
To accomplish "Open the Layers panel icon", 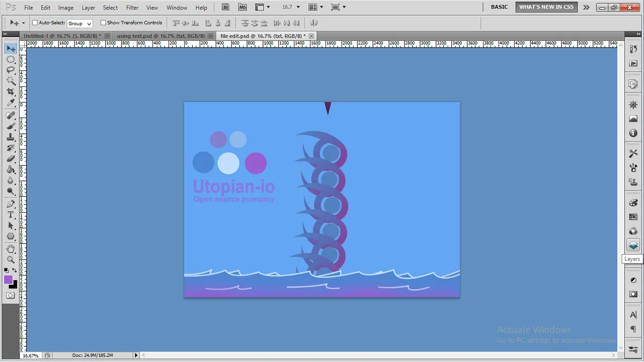I will pos(633,245).
